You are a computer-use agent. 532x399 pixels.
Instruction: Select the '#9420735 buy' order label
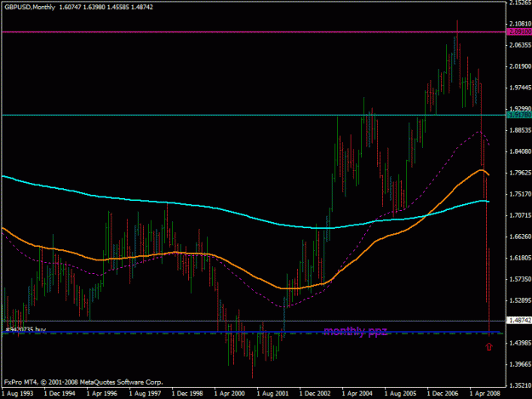(26, 329)
